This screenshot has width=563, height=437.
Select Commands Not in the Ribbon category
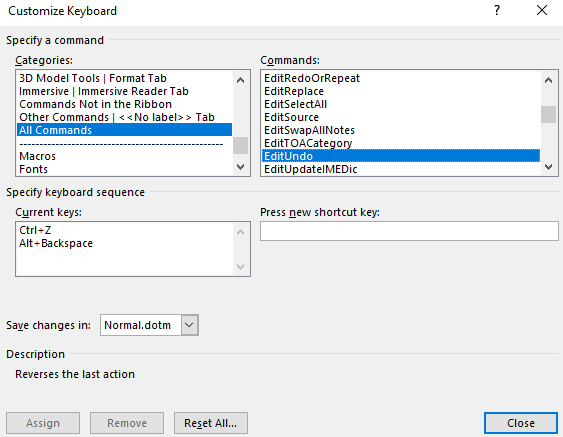pos(96,104)
